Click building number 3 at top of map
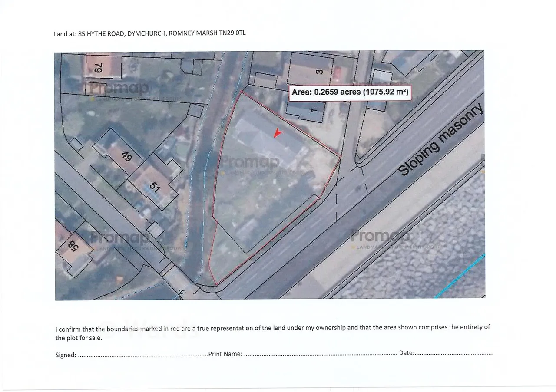 [319, 72]
